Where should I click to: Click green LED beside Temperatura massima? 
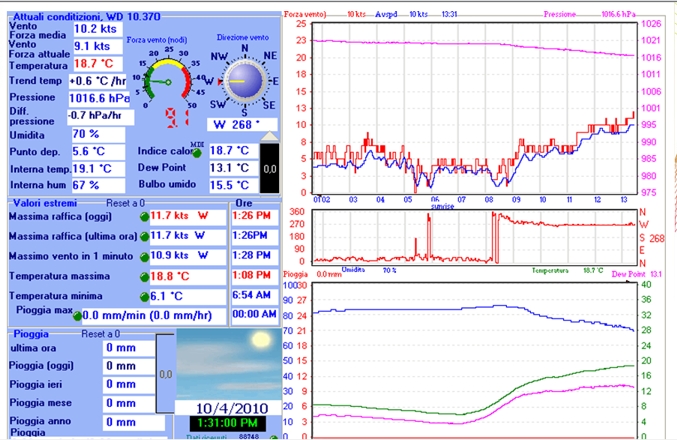[x=143, y=276]
